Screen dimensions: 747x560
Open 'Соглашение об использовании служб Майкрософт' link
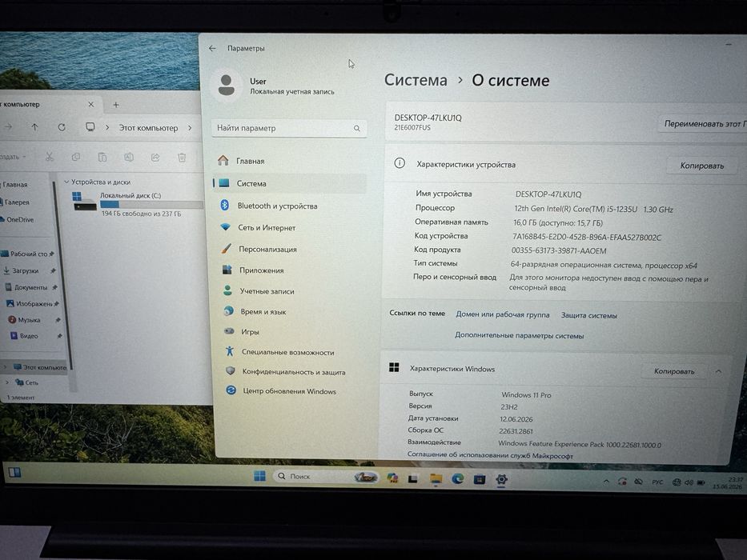click(490, 455)
